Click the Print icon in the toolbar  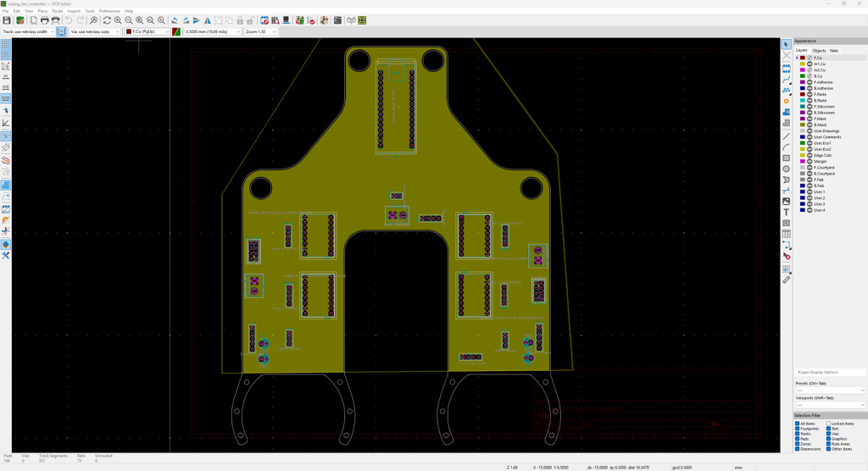tap(45, 20)
